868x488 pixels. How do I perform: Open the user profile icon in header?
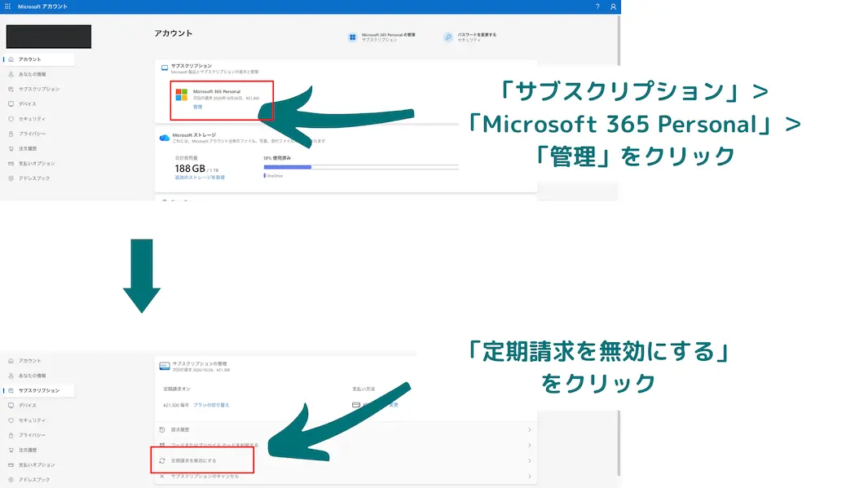(613, 7)
